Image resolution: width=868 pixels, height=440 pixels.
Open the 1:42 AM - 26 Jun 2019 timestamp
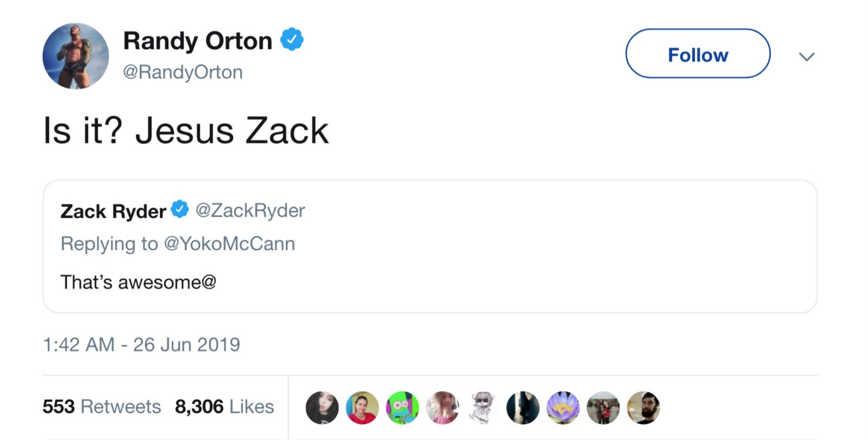point(141,345)
